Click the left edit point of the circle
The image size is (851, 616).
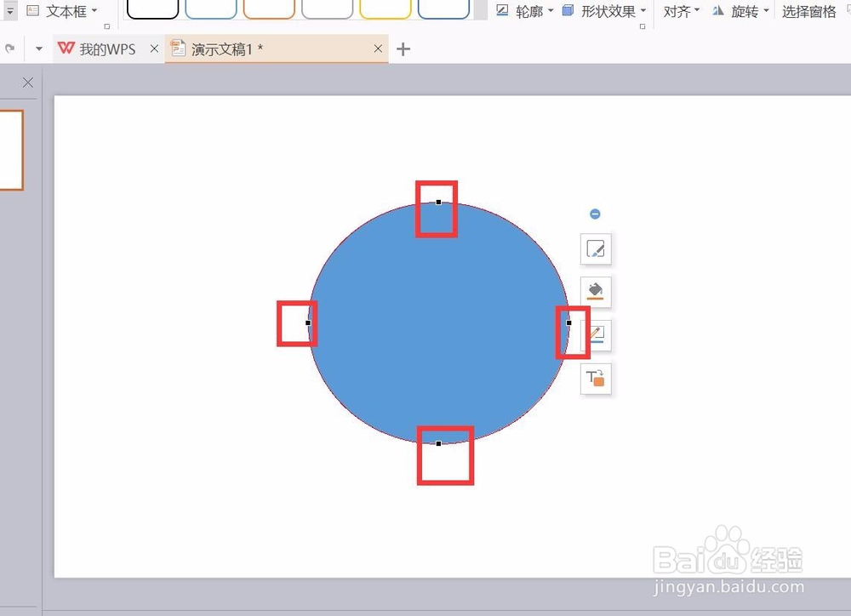tap(308, 322)
